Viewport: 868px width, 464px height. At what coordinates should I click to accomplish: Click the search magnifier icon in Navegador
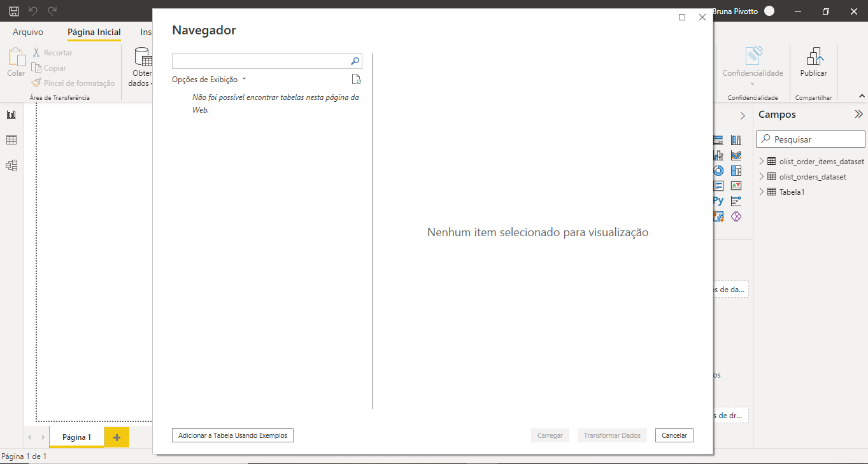point(355,61)
